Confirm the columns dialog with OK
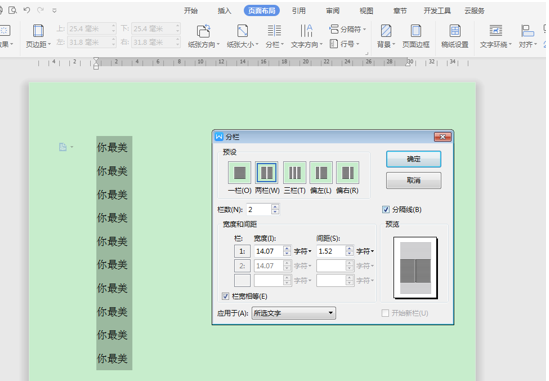 pyautogui.click(x=414, y=159)
